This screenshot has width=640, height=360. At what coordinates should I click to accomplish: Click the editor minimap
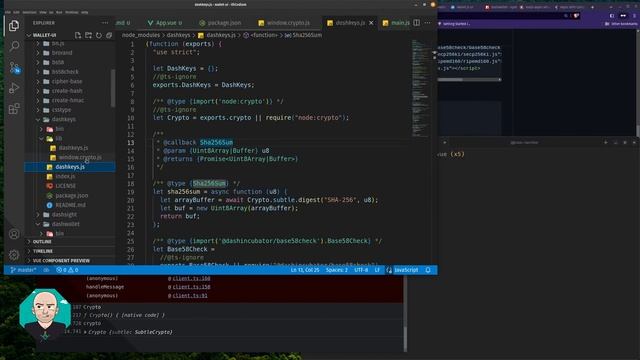pyautogui.click(x=421, y=88)
